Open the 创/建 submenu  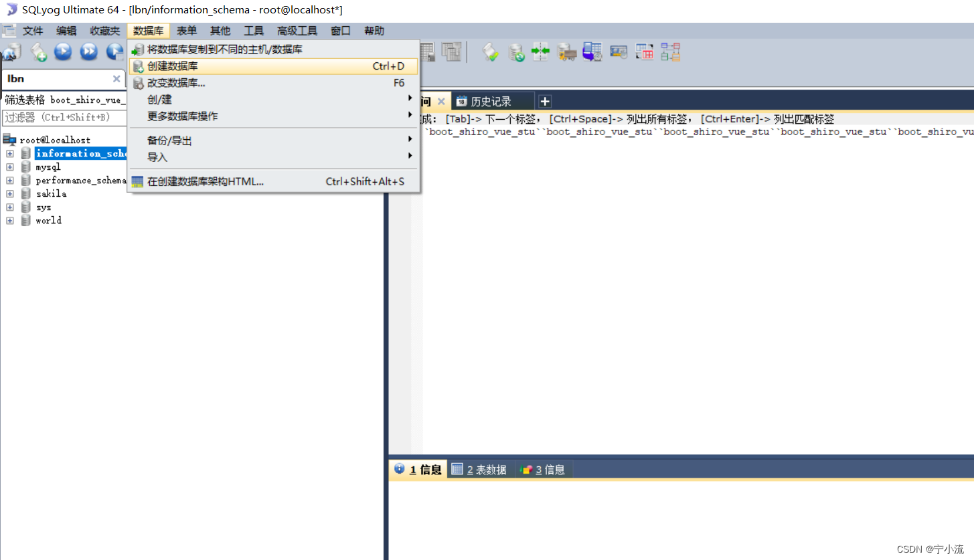[273, 99]
